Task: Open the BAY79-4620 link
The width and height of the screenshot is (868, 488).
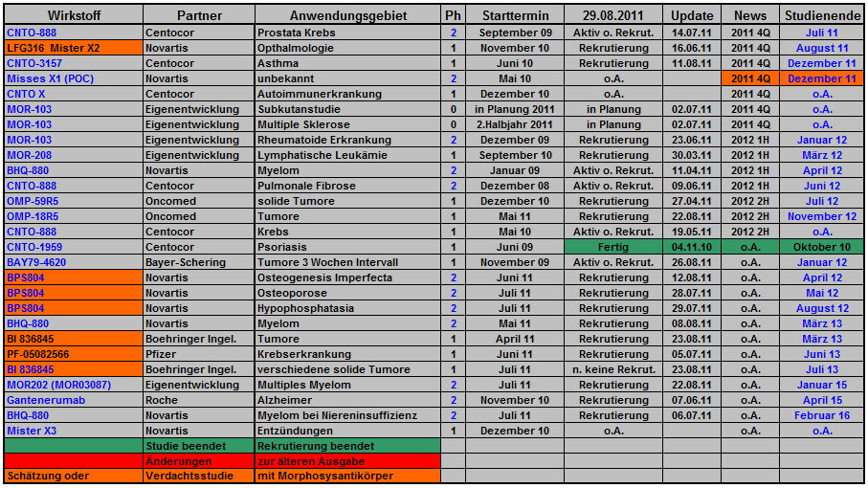Action: 36,263
